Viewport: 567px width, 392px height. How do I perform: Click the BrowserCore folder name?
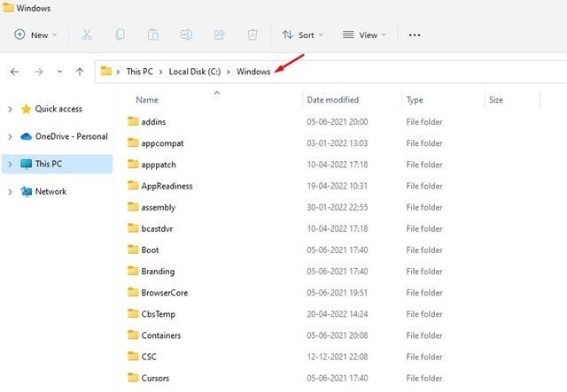click(x=165, y=293)
